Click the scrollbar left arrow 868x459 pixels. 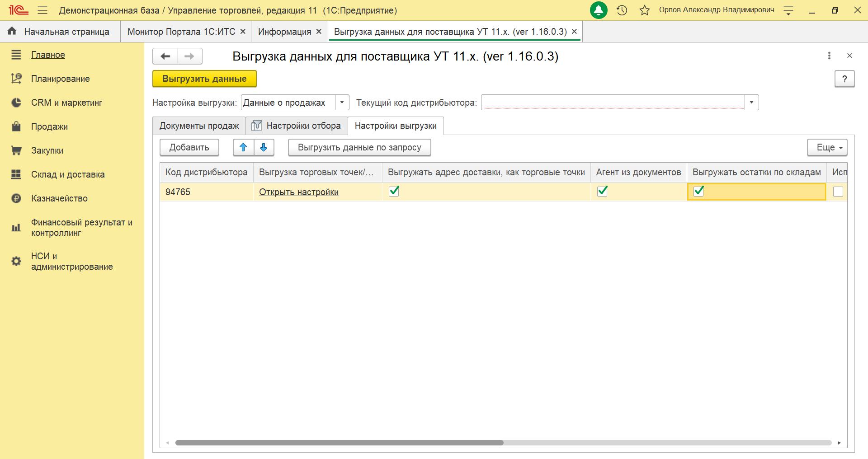click(167, 443)
